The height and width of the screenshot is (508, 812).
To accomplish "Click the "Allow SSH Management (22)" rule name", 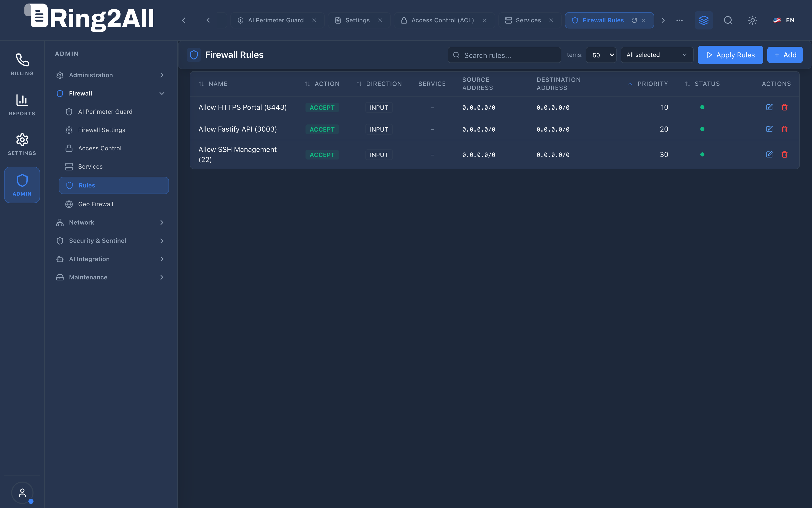I will [x=237, y=154].
